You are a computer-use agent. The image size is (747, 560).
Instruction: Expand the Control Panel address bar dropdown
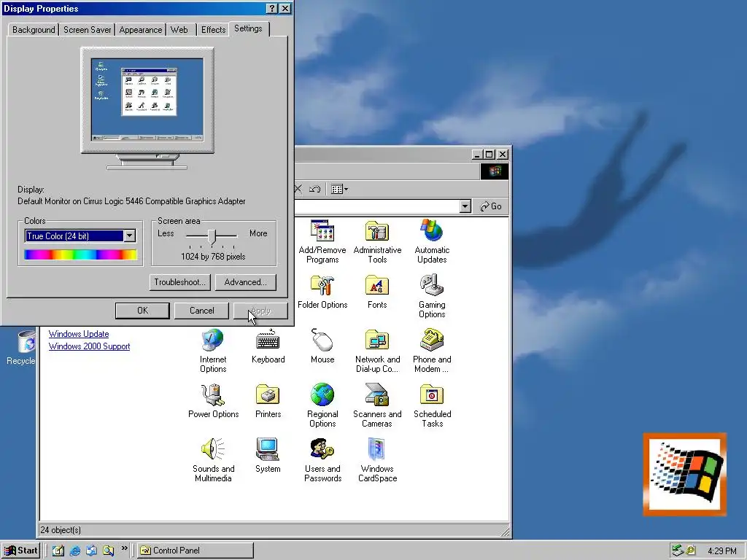[465, 206]
